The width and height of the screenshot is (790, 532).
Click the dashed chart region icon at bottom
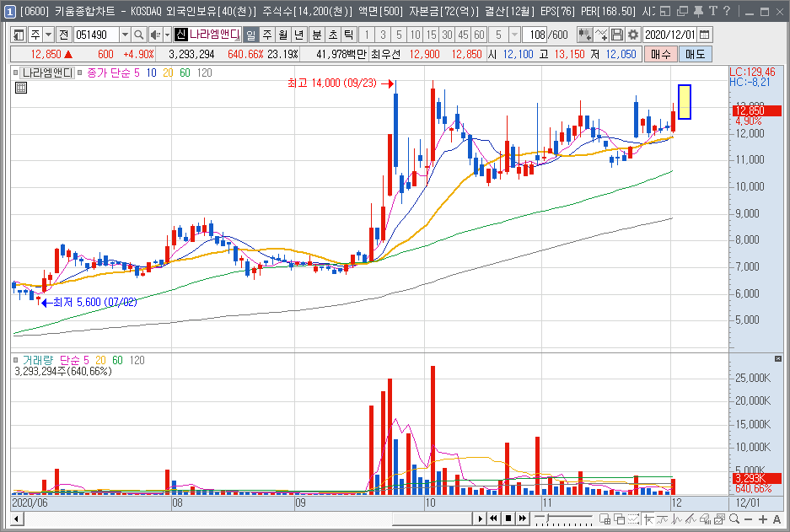(x=633, y=519)
